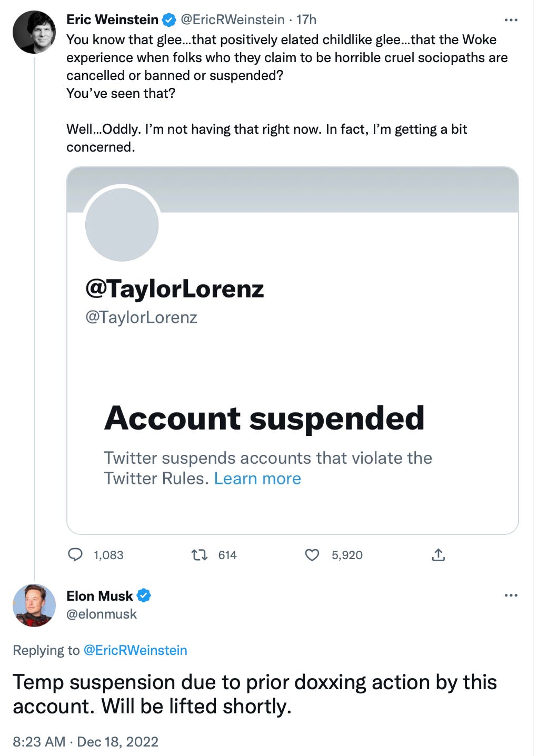Open Elon Musk's profile picture
The image size is (538, 756).
pos(34,605)
